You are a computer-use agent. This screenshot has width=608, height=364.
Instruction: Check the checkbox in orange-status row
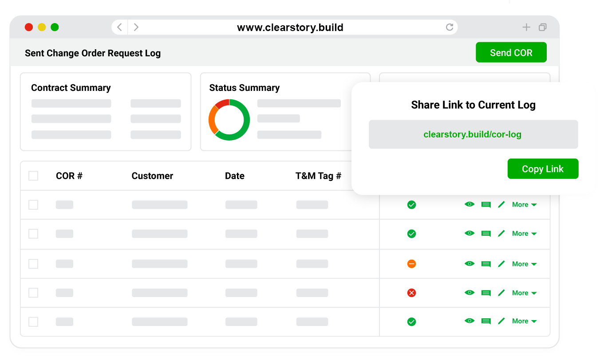coord(33,264)
